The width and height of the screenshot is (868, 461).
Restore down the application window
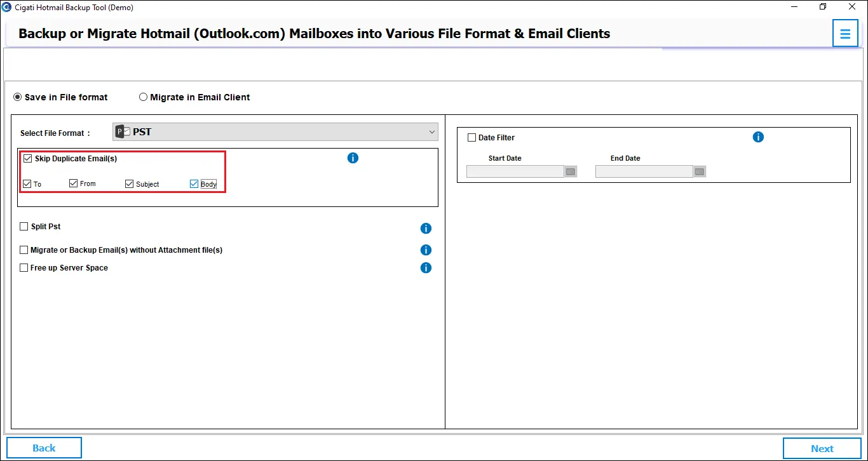[x=823, y=7]
